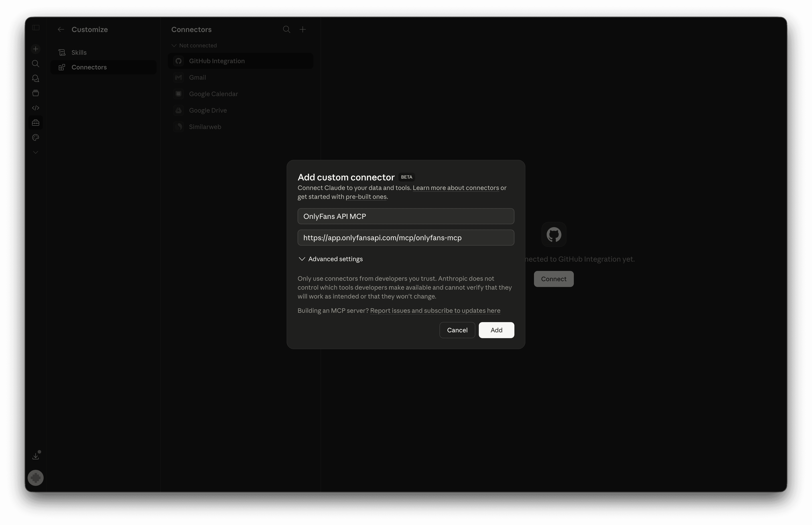Click the download update icon
Screen dimensions: 812x525
point(35,456)
